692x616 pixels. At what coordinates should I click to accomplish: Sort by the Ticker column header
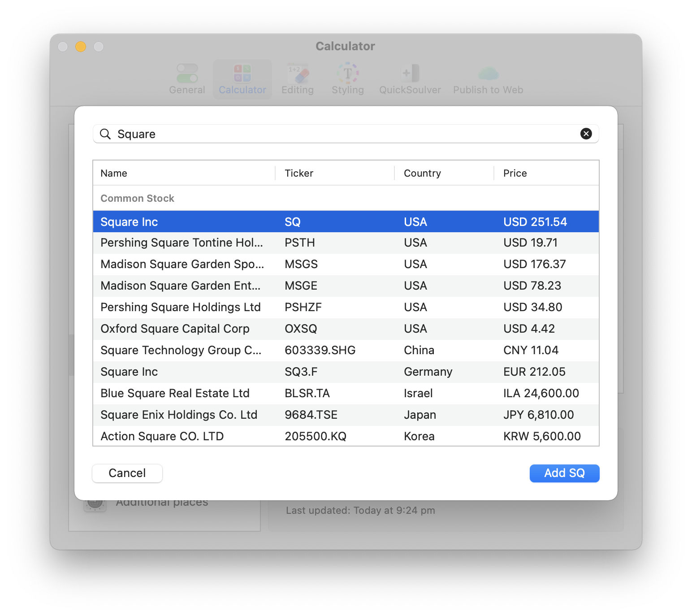coord(335,173)
